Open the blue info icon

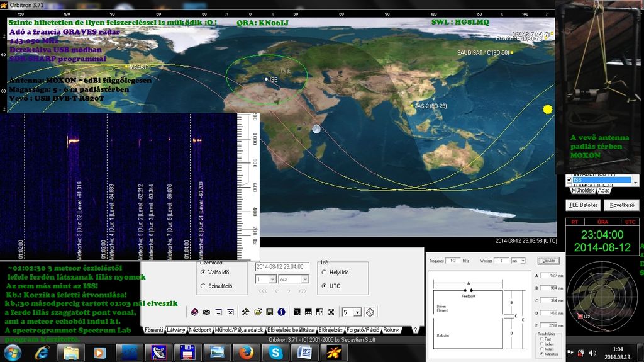tap(281, 312)
